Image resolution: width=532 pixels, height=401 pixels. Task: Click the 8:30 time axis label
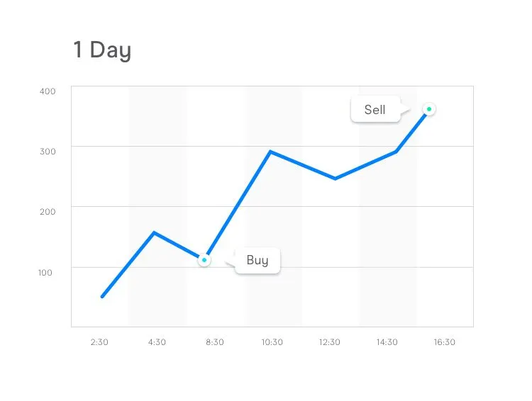coord(215,342)
